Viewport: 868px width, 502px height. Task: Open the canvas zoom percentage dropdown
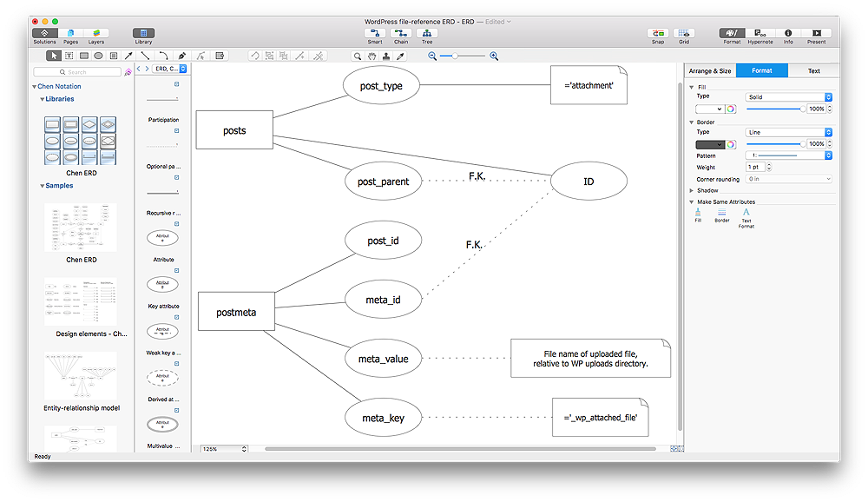(x=224, y=449)
